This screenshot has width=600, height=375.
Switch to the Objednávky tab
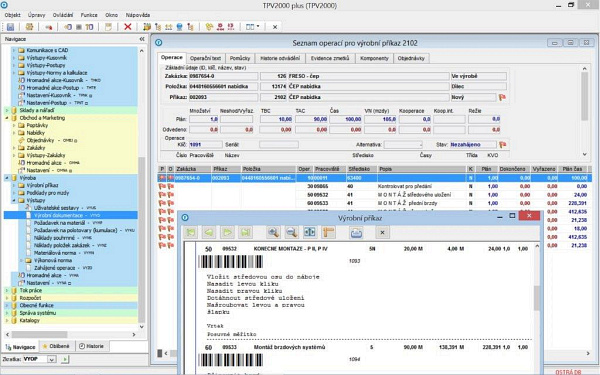(x=411, y=58)
